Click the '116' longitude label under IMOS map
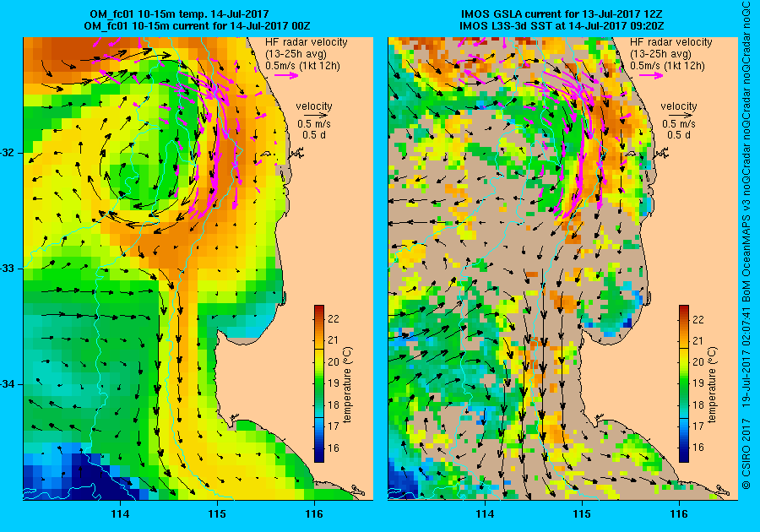The width and height of the screenshot is (760, 532). click(679, 514)
